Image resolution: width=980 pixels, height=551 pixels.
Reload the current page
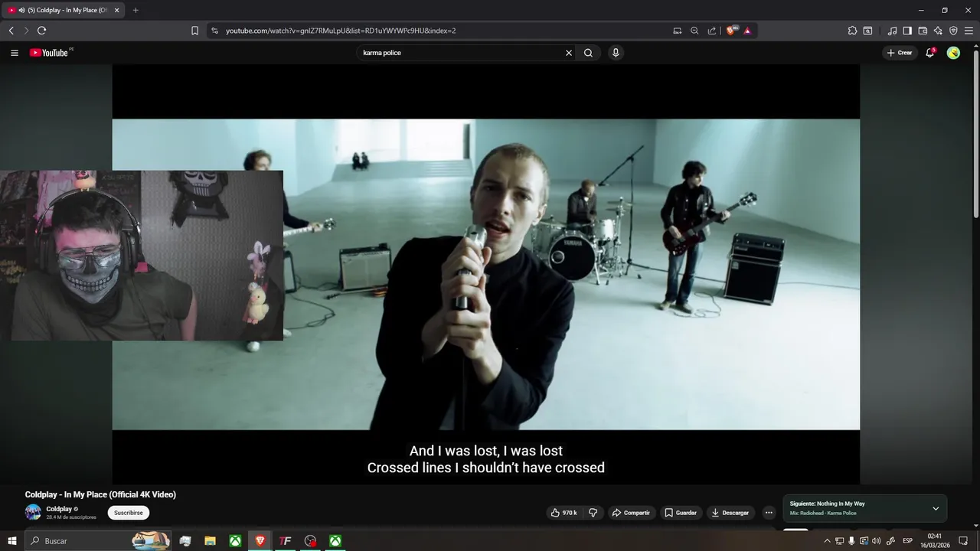point(41,31)
